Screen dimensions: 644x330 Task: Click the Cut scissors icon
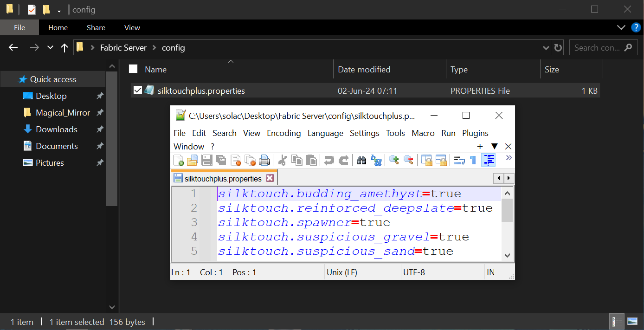[282, 160]
